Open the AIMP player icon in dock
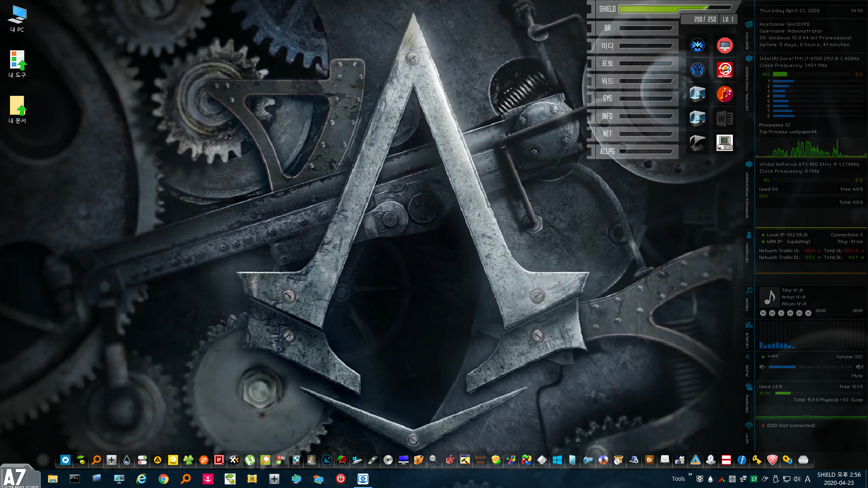The height and width of the screenshot is (488, 868). [157, 460]
